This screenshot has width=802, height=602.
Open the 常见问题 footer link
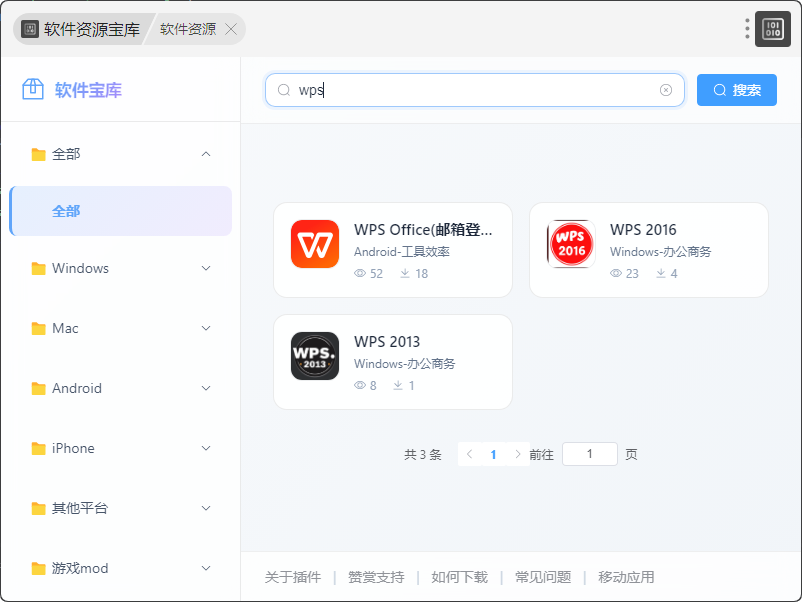(x=543, y=577)
